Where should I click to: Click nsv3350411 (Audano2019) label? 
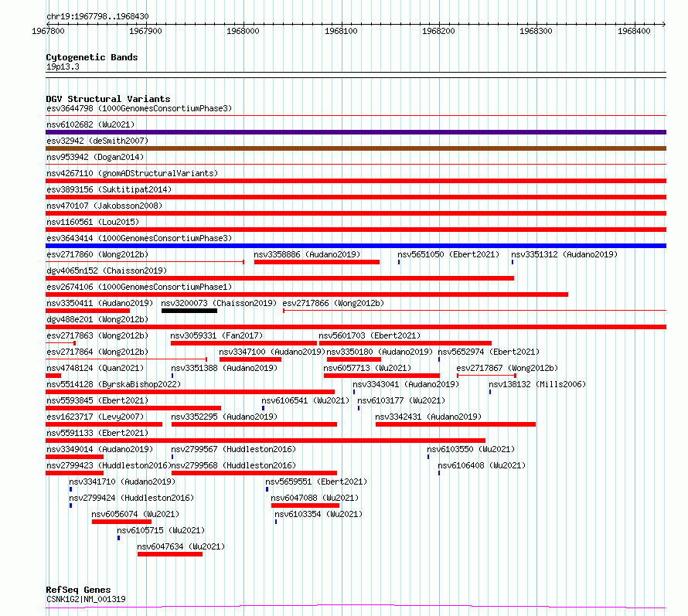click(x=100, y=303)
